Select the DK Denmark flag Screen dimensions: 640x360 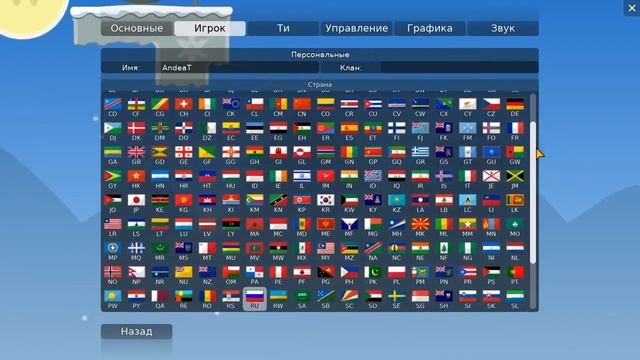[x=136, y=128]
